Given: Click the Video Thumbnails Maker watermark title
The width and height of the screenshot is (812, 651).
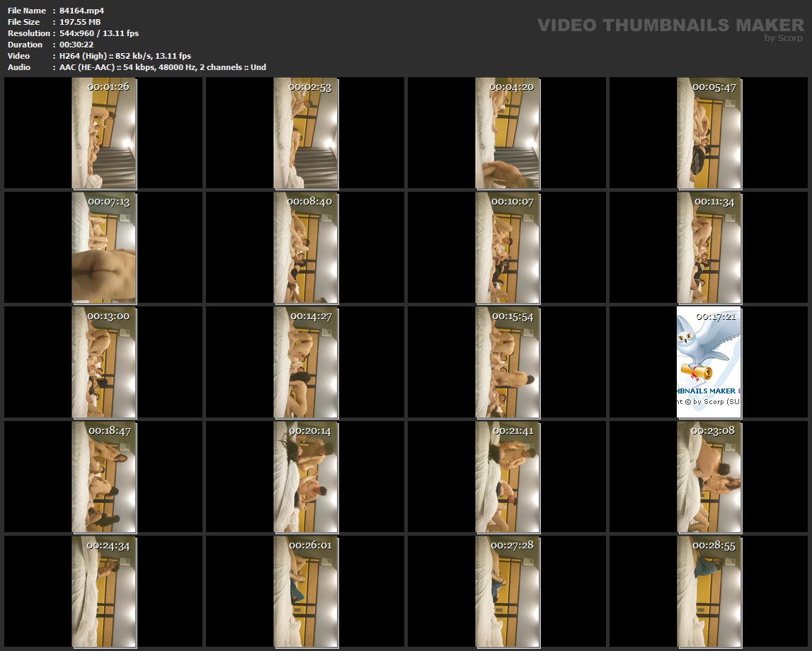Looking at the screenshot, I should [x=670, y=25].
